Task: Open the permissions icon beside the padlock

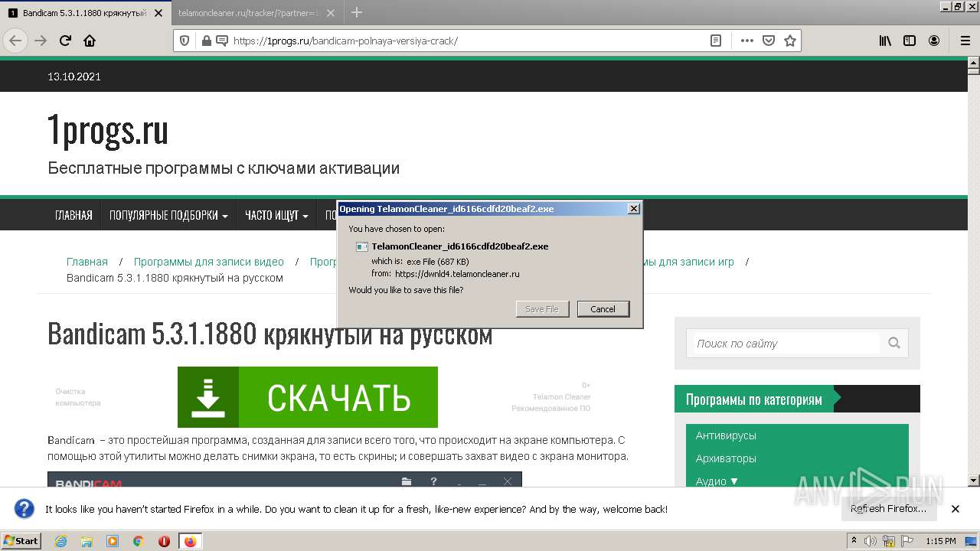Action: click(222, 41)
